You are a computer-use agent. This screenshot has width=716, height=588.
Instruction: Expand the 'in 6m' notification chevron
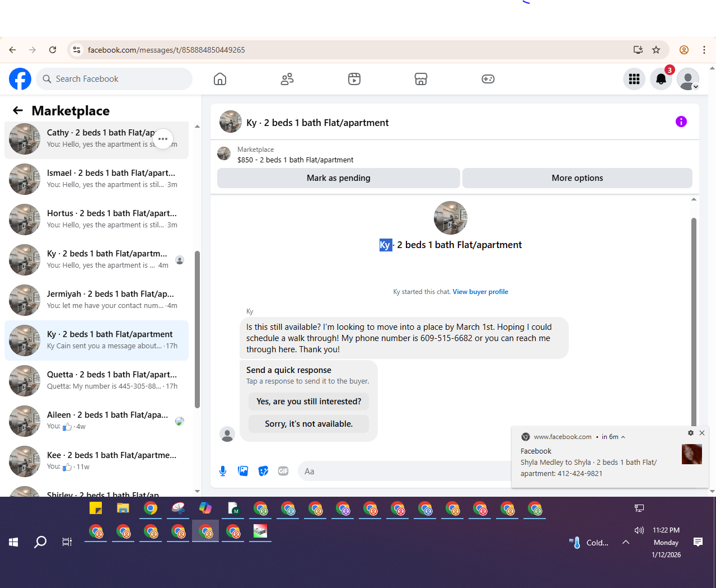[623, 437]
